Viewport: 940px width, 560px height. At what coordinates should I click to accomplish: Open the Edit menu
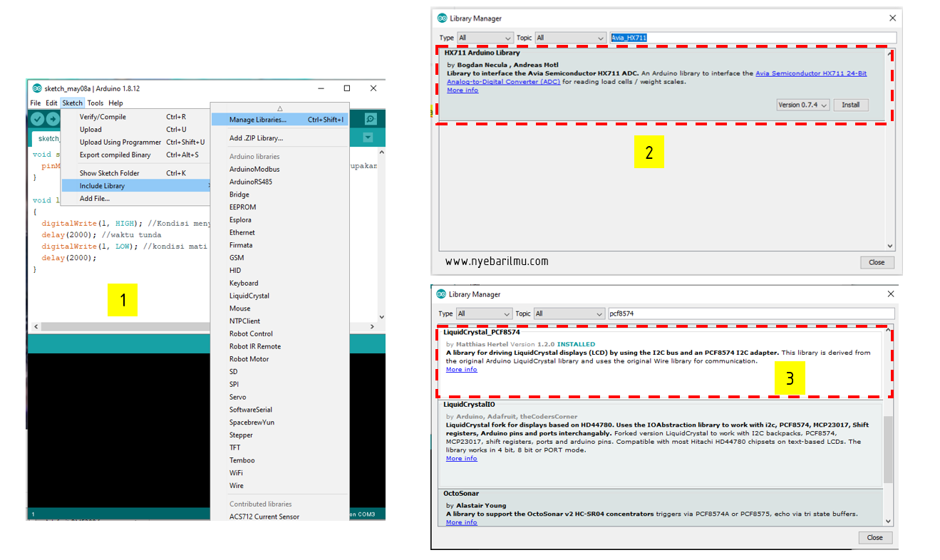pyautogui.click(x=51, y=103)
